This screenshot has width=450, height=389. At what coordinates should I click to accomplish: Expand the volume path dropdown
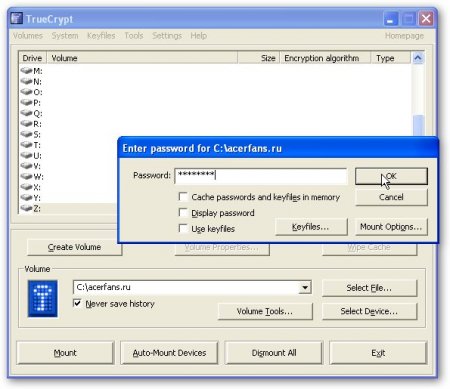305,287
